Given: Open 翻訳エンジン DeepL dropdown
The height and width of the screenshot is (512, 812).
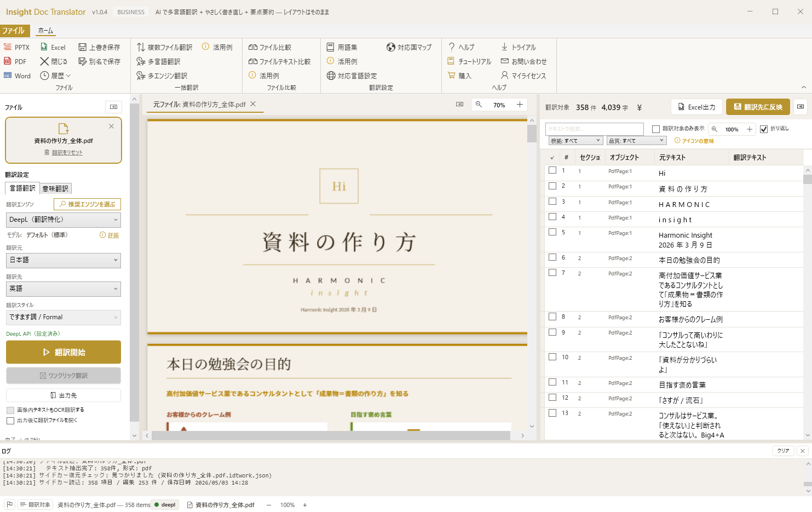Looking at the screenshot, I should click(64, 220).
